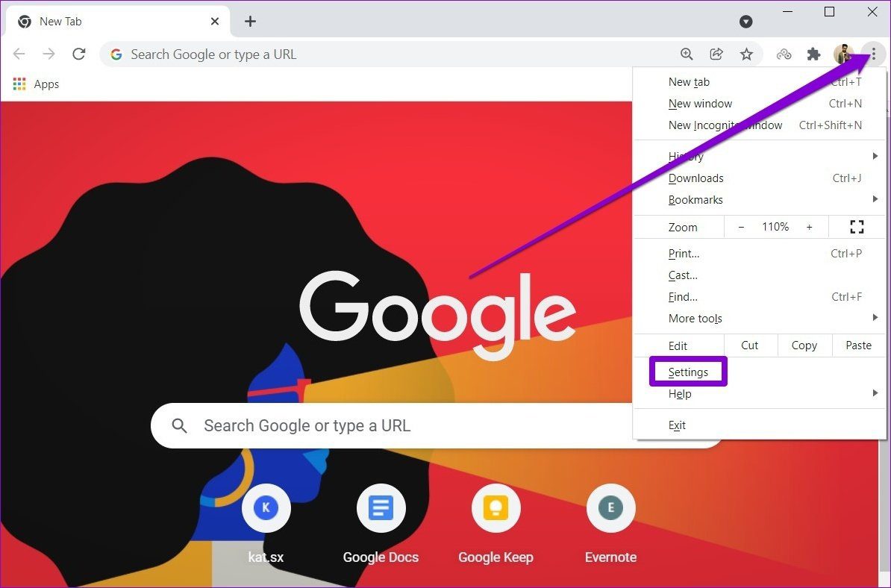
Task: Open the Google Keep shortcut
Action: point(495,525)
